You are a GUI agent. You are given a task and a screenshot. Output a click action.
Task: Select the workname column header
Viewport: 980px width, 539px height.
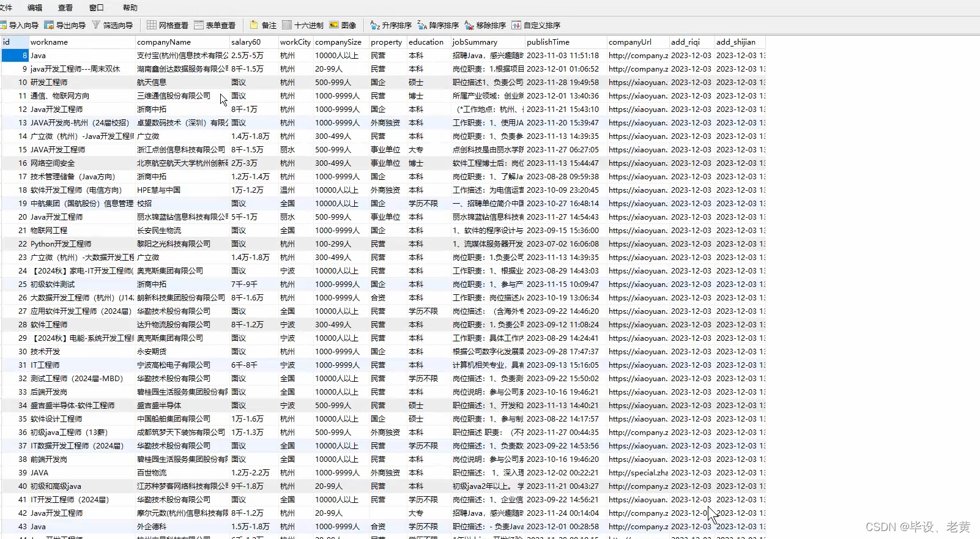click(82, 42)
